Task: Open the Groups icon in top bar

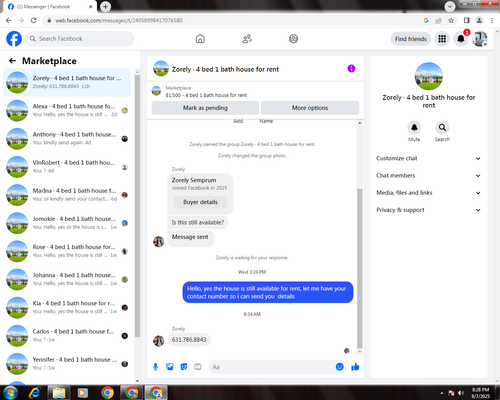Action: pos(293,39)
